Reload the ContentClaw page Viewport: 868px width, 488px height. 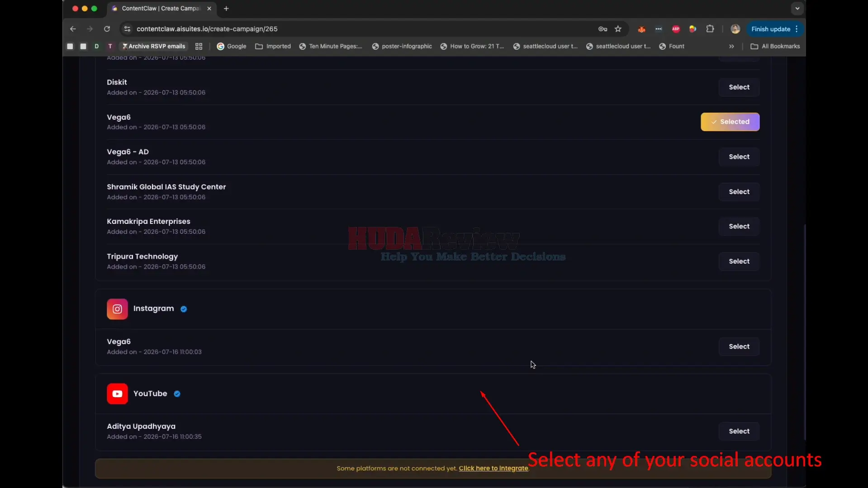point(107,29)
